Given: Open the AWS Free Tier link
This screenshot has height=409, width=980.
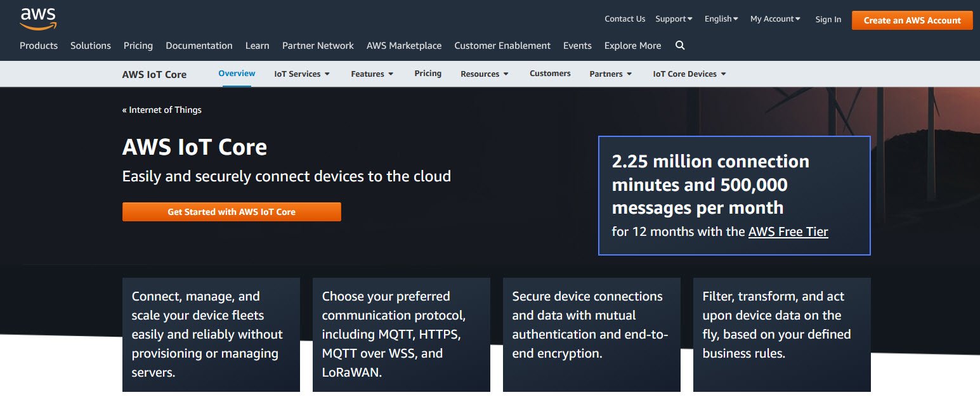Looking at the screenshot, I should (x=788, y=231).
